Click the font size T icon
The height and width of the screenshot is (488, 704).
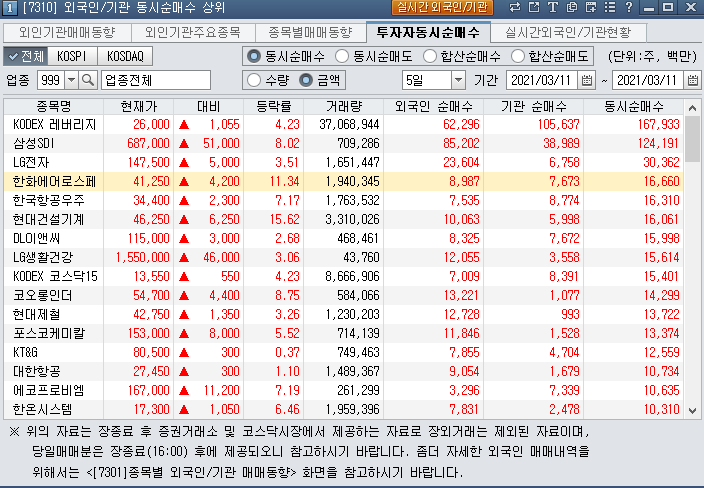pyautogui.click(x=553, y=7)
